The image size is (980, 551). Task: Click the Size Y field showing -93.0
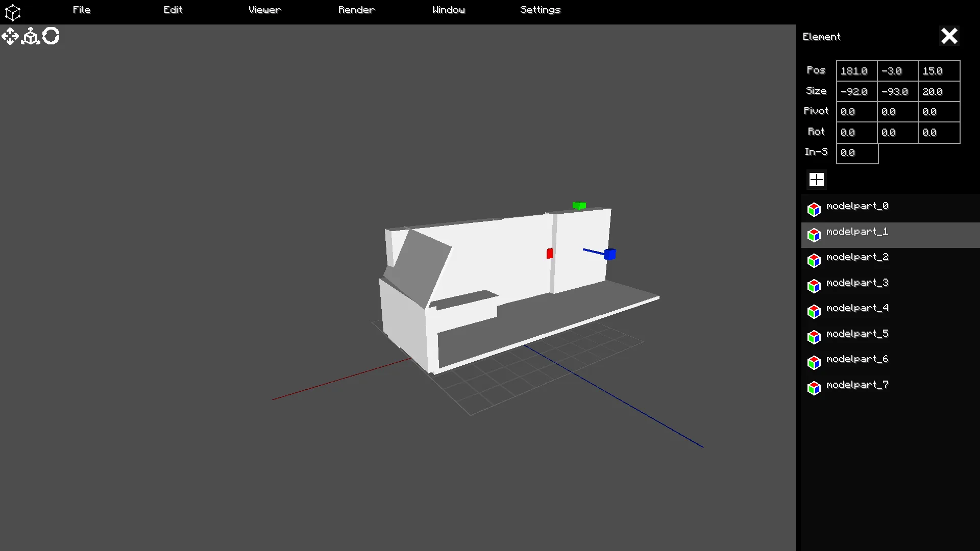click(x=898, y=91)
